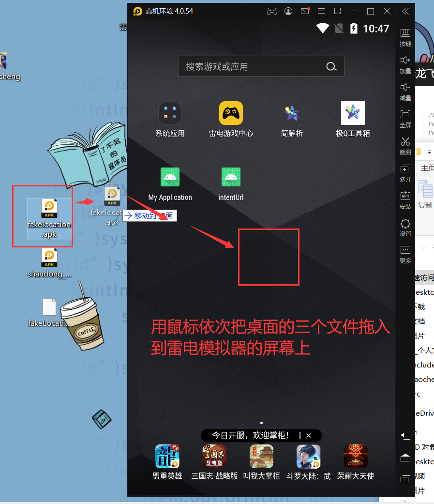Lower volume with the 减量 button

click(405, 92)
